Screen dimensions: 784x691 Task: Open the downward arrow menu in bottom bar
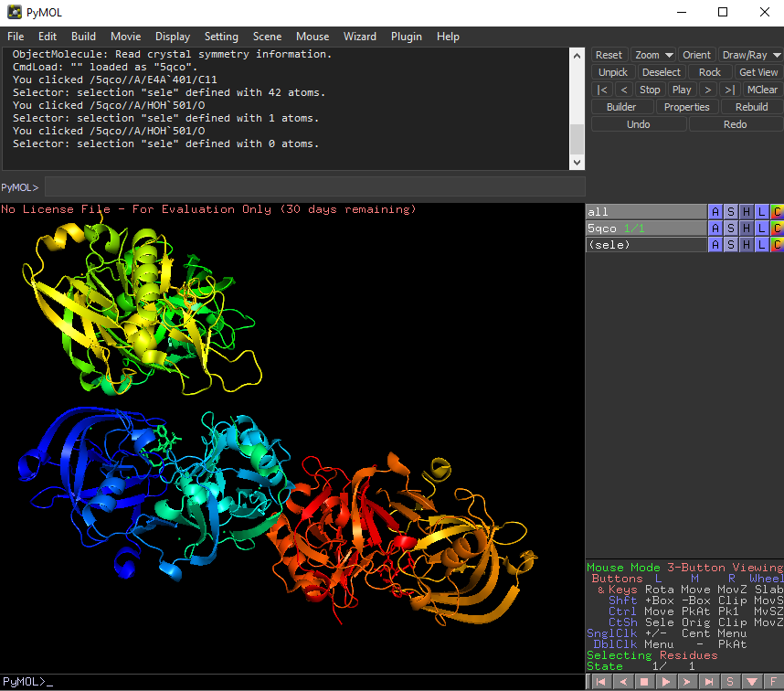(x=752, y=682)
